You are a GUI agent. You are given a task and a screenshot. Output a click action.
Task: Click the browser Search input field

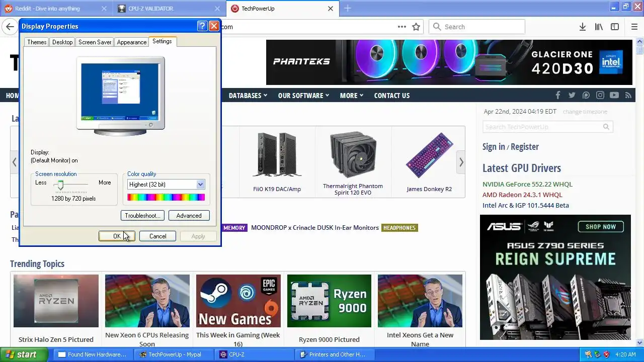pos(477,27)
